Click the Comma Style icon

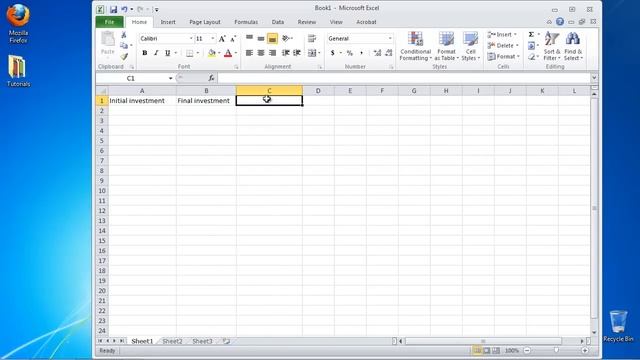point(361,53)
